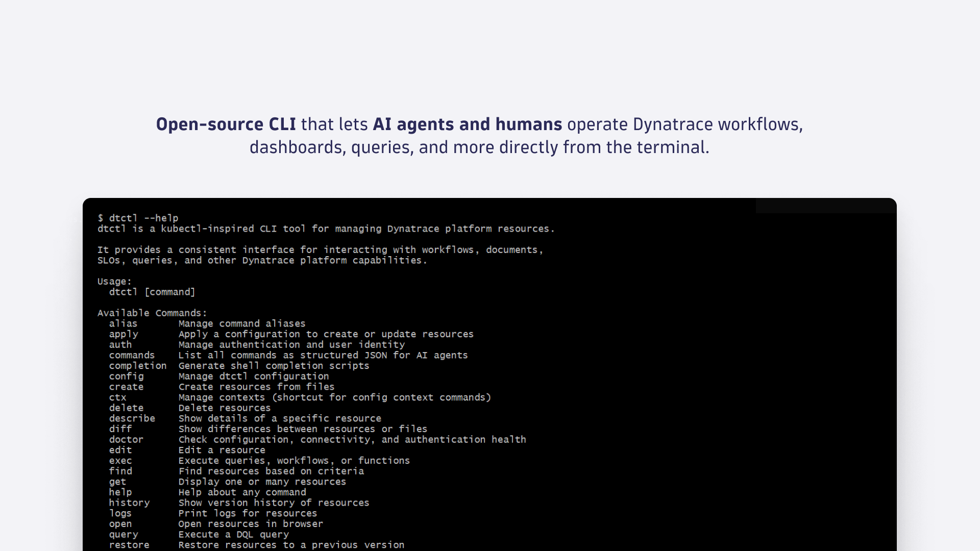
Task: Select the config command entry
Action: coord(126,376)
